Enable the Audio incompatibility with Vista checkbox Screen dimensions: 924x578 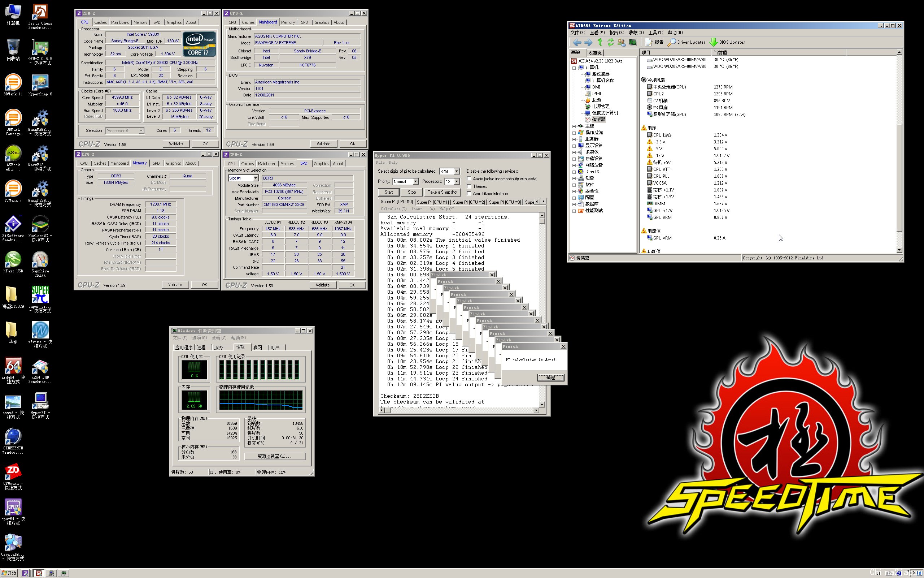point(469,178)
